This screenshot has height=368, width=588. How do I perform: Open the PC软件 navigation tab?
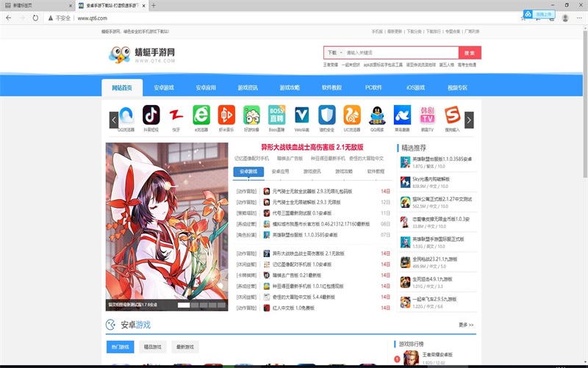point(373,87)
